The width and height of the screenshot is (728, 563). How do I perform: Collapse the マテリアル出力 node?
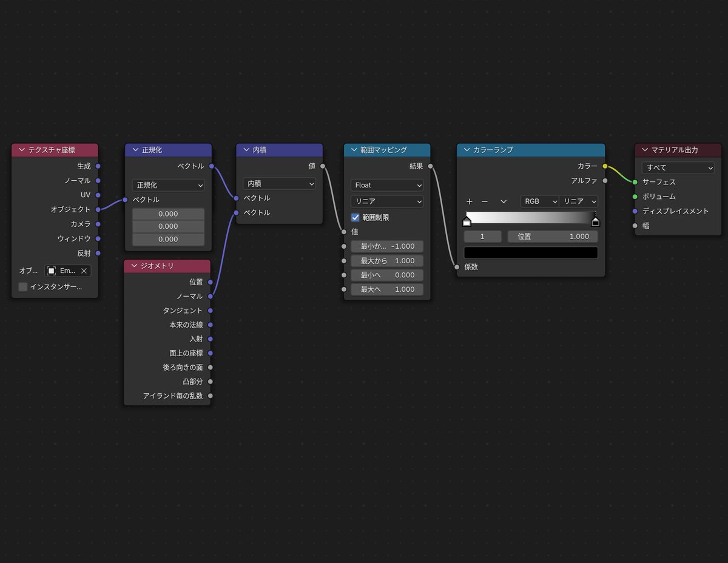(x=645, y=149)
